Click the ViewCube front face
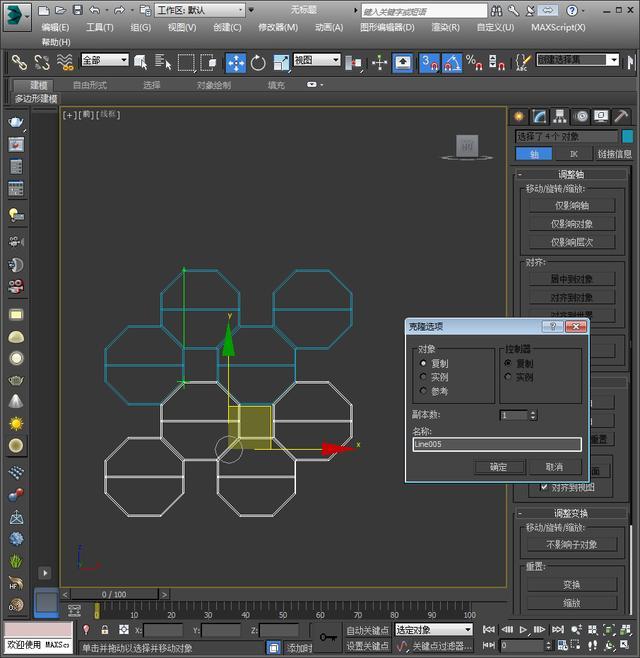Screen dimensions: 640x658 pos(467,146)
